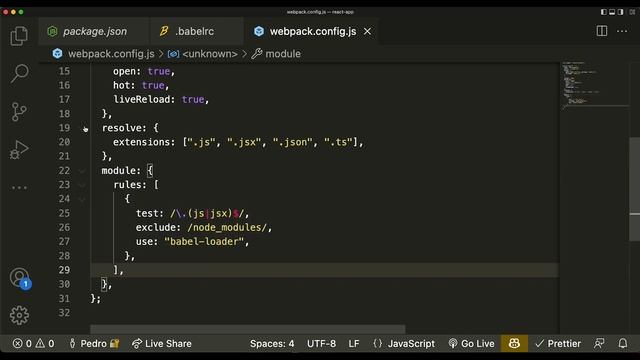Click the liveReload property text
Image resolution: width=640 pixels, height=360 pixels.
[x=142, y=100]
